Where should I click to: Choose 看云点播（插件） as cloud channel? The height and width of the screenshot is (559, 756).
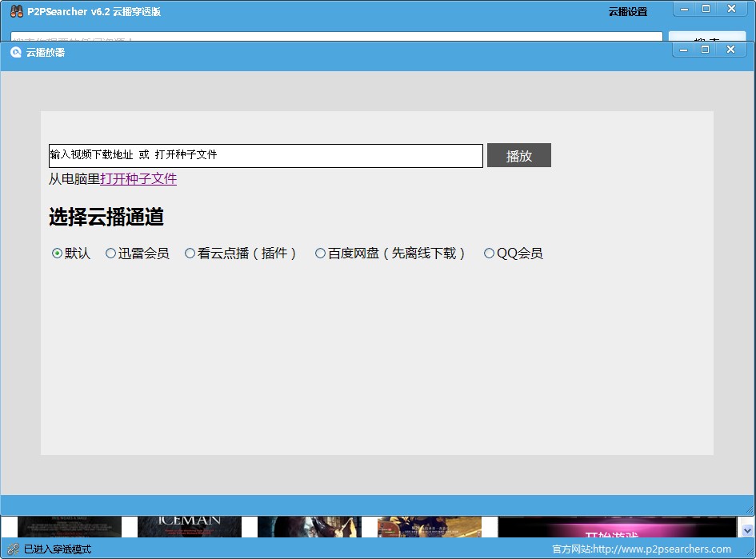(190, 254)
